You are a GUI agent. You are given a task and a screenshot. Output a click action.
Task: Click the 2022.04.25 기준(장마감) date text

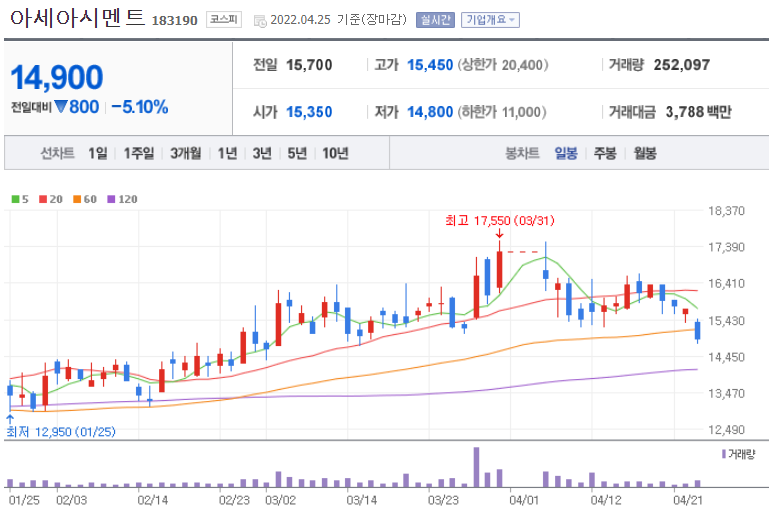click(338, 20)
